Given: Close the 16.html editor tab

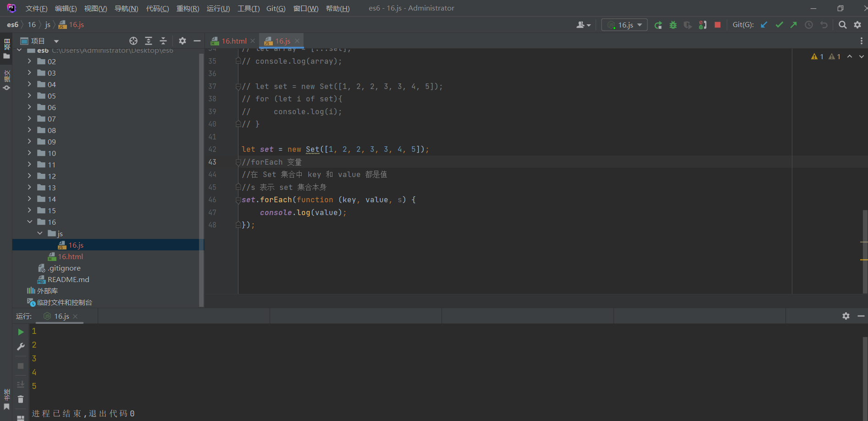Looking at the screenshot, I should pyautogui.click(x=253, y=41).
